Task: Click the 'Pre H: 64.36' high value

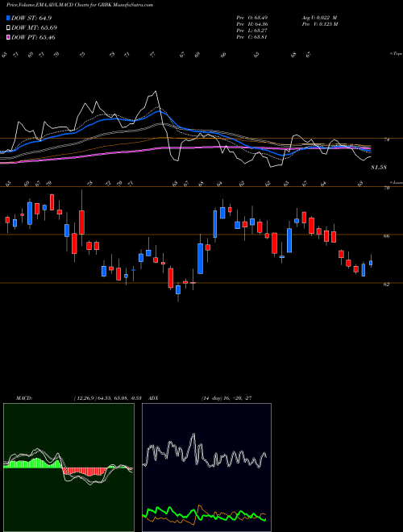Action: click(x=252, y=23)
